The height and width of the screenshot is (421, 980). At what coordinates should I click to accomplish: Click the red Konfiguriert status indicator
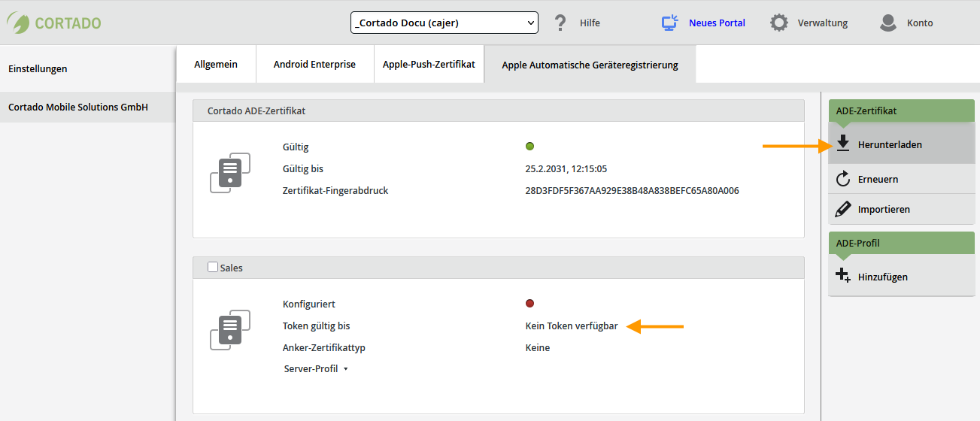click(529, 303)
